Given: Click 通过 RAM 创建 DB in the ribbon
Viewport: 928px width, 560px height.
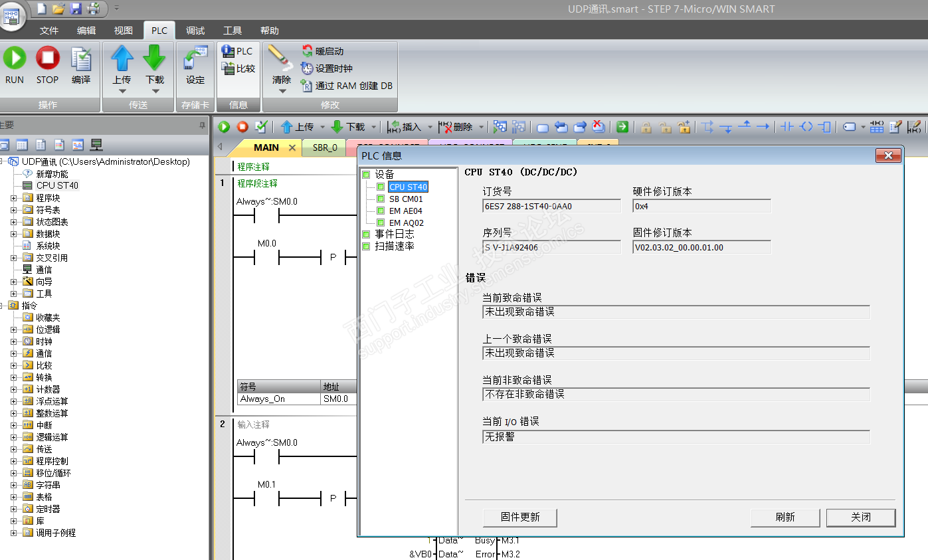Looking at the screenshot, I should coord(346,86).
